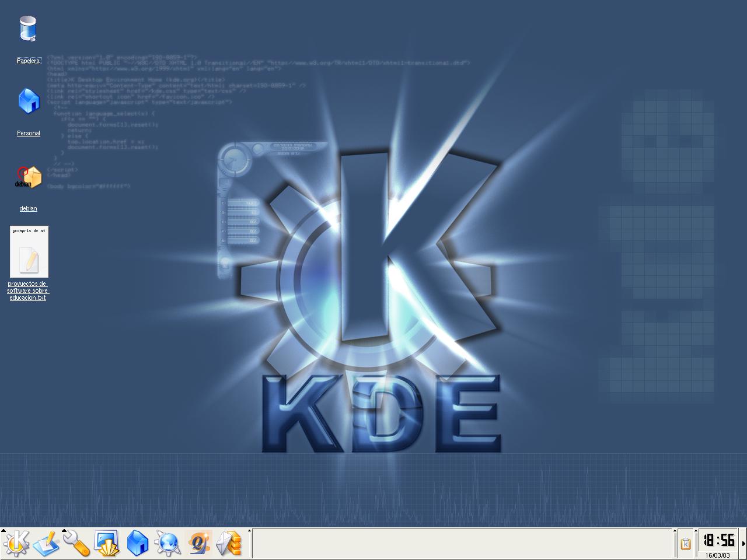Click the 16/03/03 date display
Image resolution: width=747 pixels, height=560 pixels.
click(x=718, y=555)
